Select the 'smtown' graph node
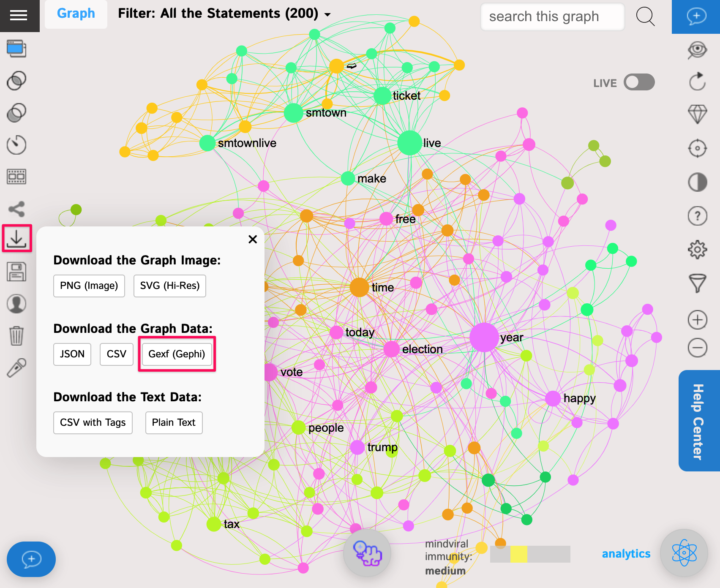Viewport: 720px width, 588px height. coord(293,113)
